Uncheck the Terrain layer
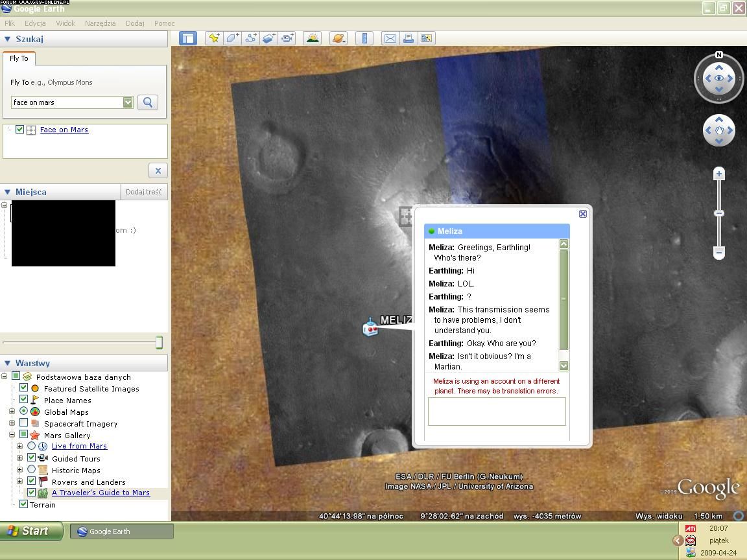Screen dimensions: 747x560 (x=23, y=504)
